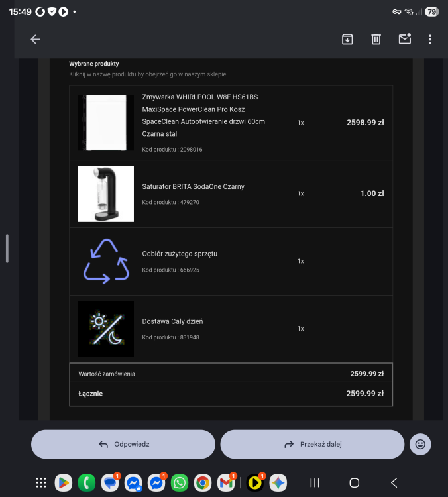Open the Messenger app with notification badge

[x=156, y=482]
